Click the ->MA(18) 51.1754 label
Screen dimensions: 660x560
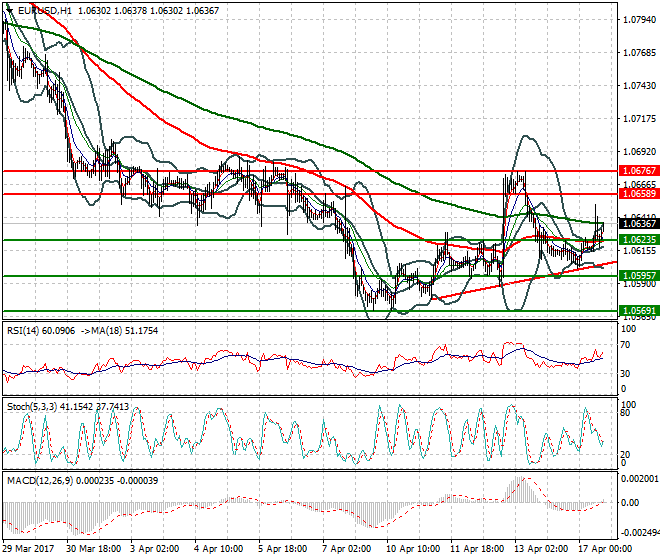point(119,331)
